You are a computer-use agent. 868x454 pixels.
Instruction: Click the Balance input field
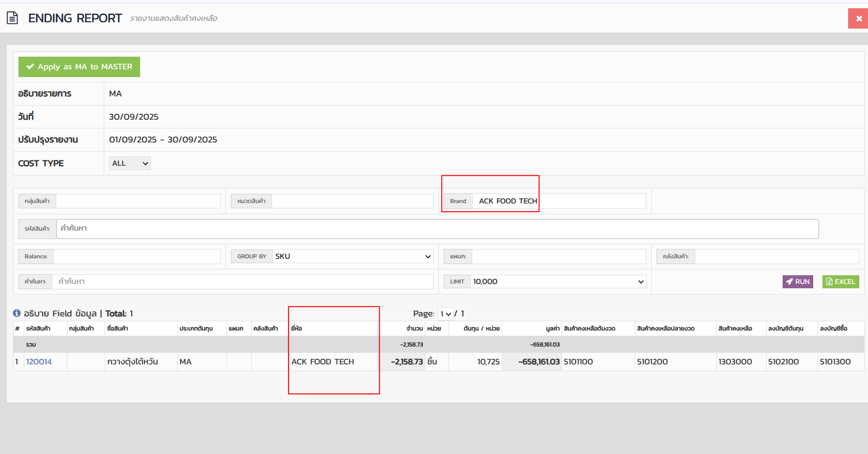coord(137,256)
